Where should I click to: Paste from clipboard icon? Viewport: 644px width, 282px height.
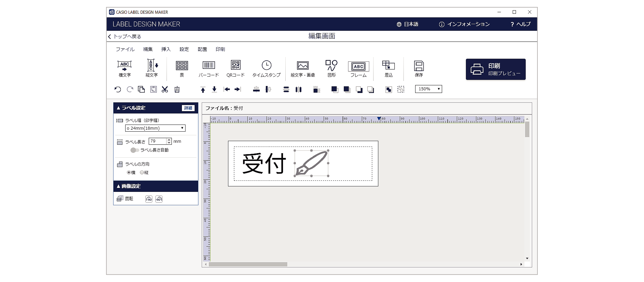coord(153,89)
